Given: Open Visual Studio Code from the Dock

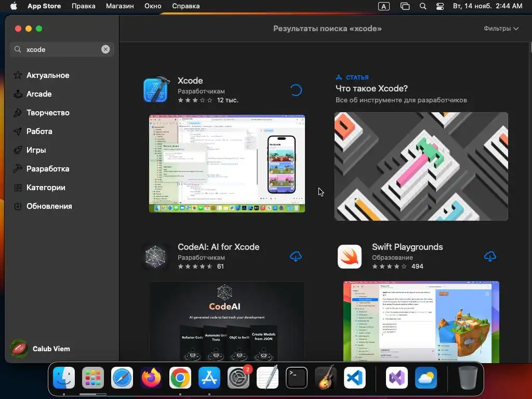Looking at the screenshot, I should pyautogui.click(x=355, y=378).
